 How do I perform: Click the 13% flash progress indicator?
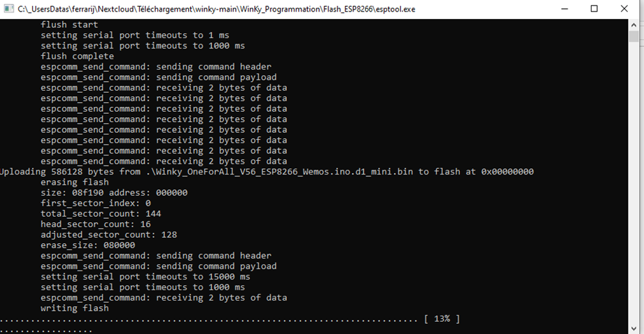click(442, 319)
